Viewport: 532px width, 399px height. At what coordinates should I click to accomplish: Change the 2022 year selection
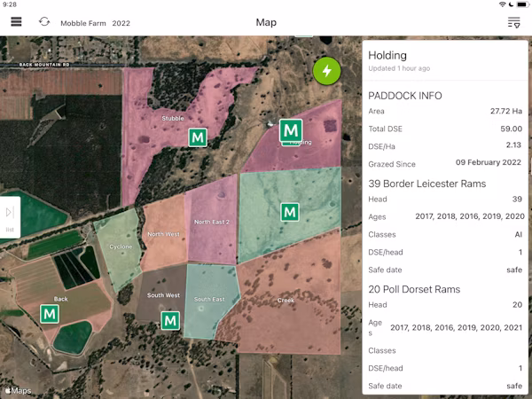121,23
